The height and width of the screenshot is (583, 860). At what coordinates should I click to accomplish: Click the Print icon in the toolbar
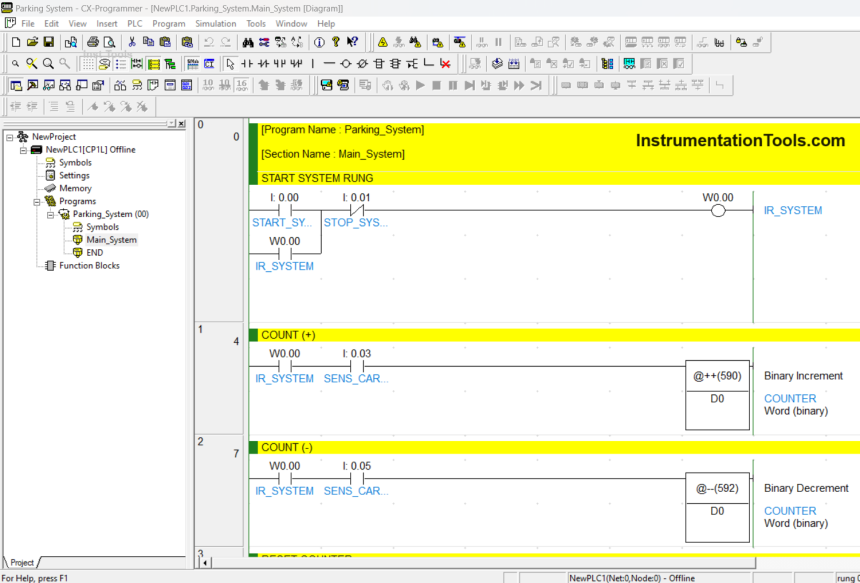click(x=92, y=43)
